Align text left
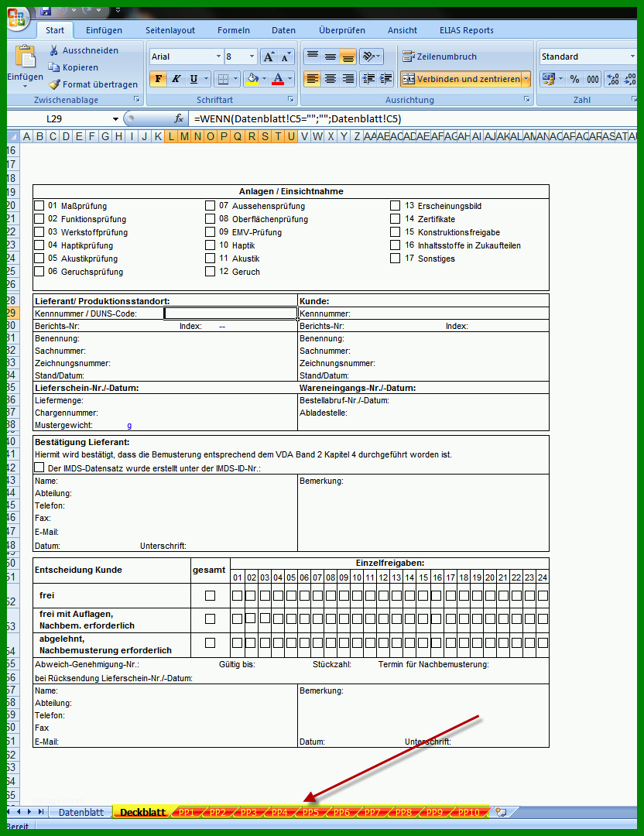Viewport: 644px width, 836px height. 313,79
